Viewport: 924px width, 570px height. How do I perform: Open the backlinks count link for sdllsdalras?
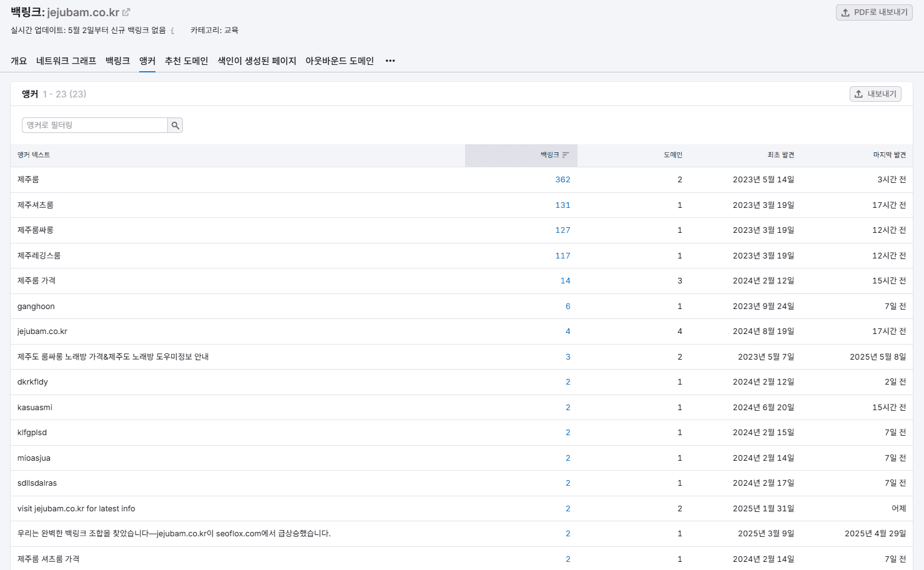(x=568, y=483)
